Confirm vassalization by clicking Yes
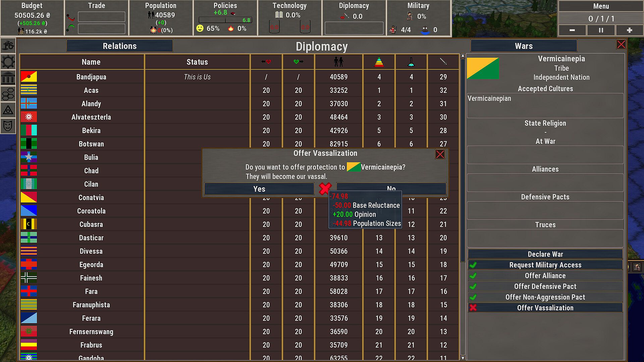The height and width of the screenshot is (362, 644). click(x=259, y=189)
